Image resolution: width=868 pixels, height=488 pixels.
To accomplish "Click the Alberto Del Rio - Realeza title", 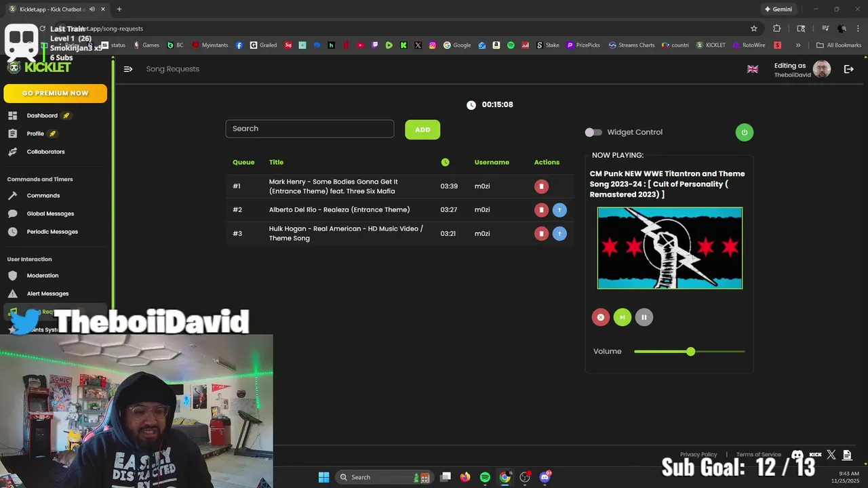I will pyautogui.click(x=339, y=210).
